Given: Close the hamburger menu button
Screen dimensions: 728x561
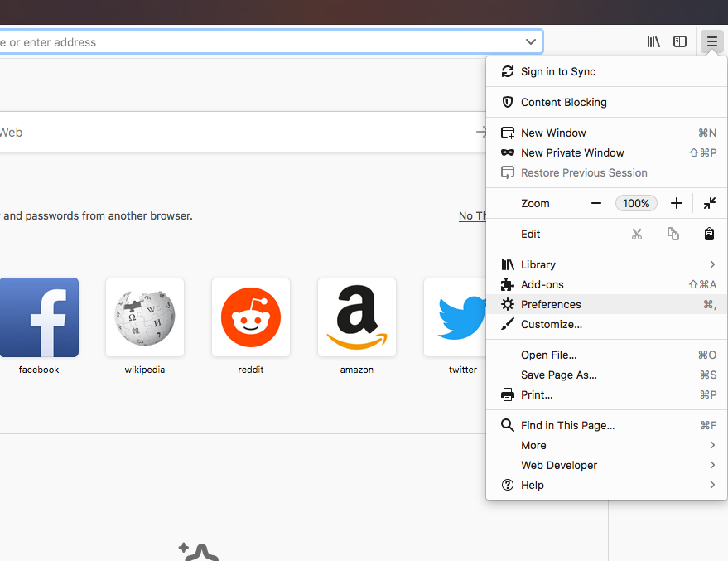Looking at the screenshot, I should [711, 41].
